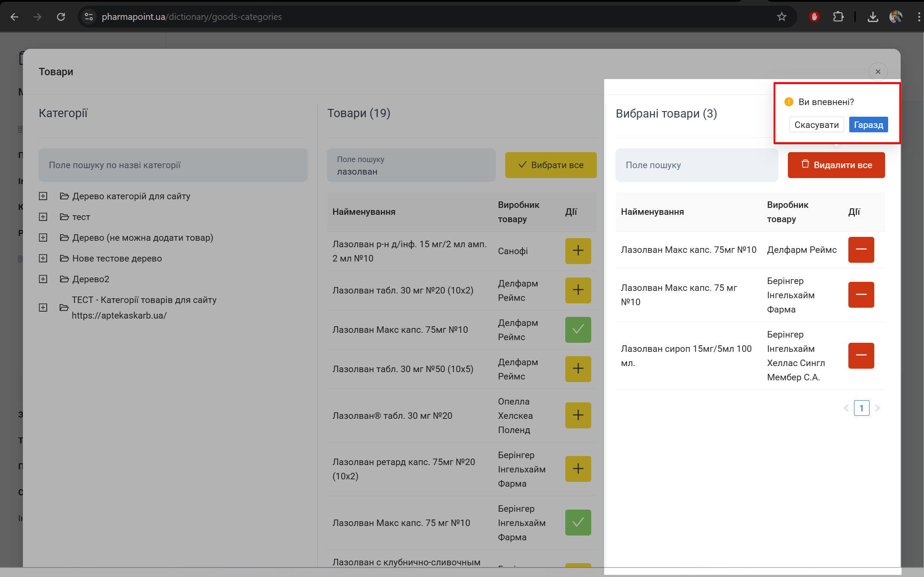Add Лазолван р-н д/інф. with plus icon

click(578, 251)
